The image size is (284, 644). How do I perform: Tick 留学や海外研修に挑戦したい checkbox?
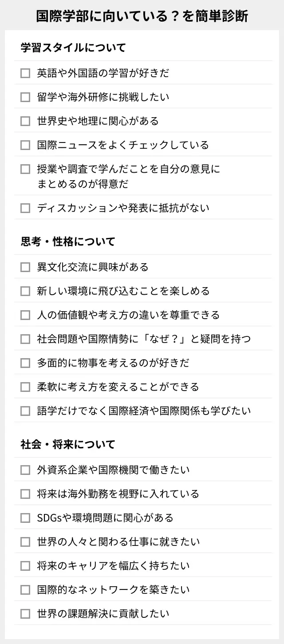tap(25, 97)
